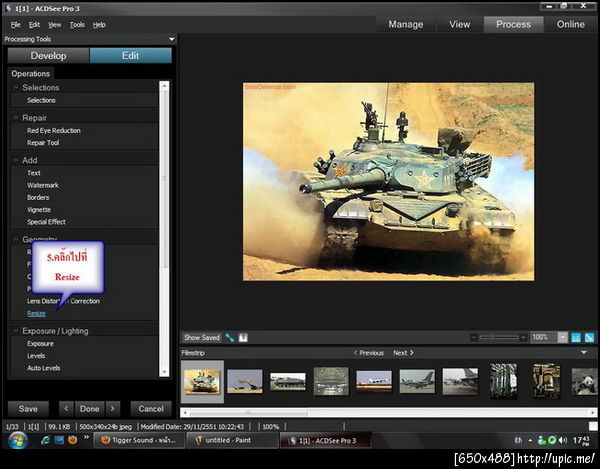Click the Save button
This screenshot has height=469, width=600.
tap(28, 409)
